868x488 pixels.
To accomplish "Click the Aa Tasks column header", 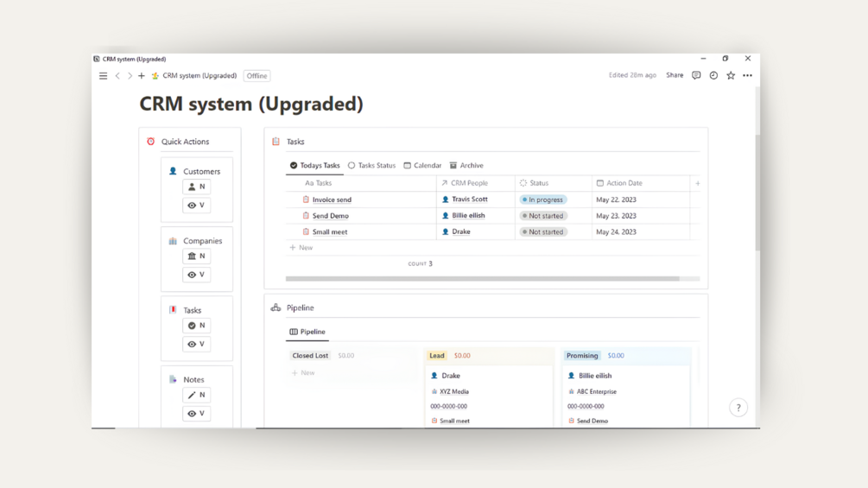I will [x=319, y=183].
